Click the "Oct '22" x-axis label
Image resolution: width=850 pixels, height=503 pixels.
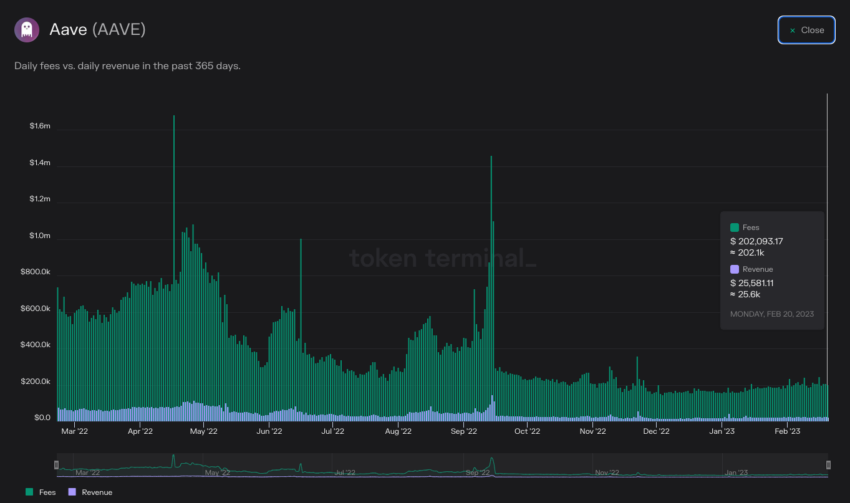[527, 431]
